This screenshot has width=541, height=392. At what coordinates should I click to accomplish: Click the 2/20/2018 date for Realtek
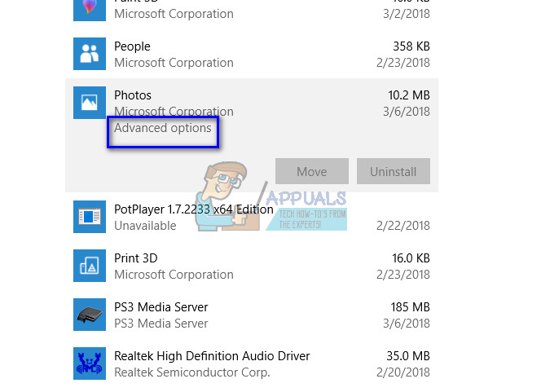[x=403, y=372]
